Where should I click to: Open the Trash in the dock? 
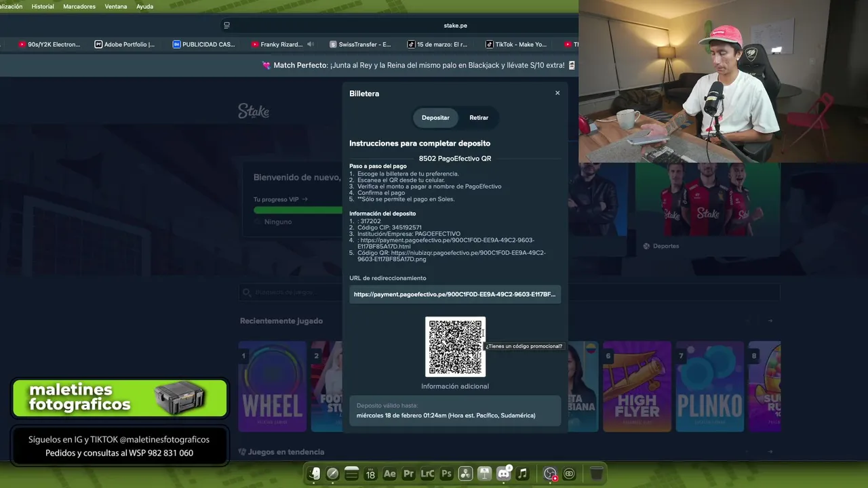[596, 474]
